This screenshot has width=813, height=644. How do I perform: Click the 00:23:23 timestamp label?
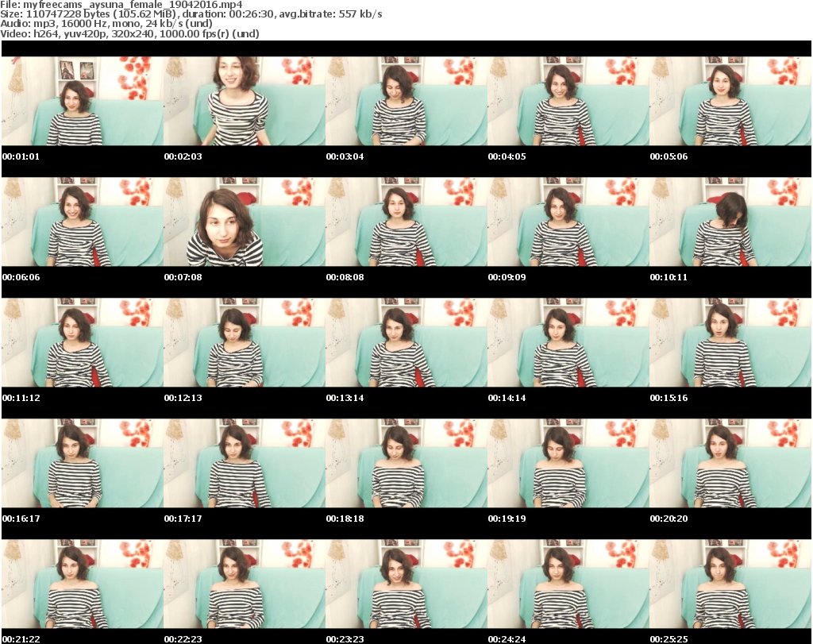[x=345, y=639]
